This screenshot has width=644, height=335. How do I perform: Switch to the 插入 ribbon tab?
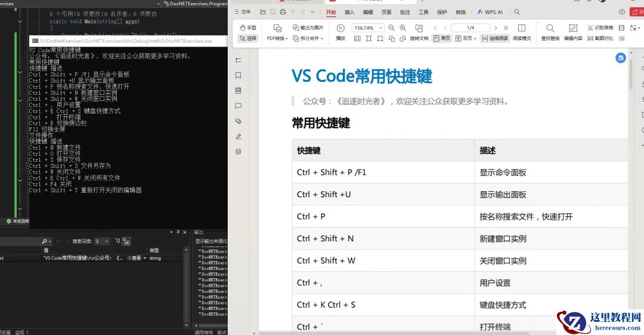pos(349,12)
